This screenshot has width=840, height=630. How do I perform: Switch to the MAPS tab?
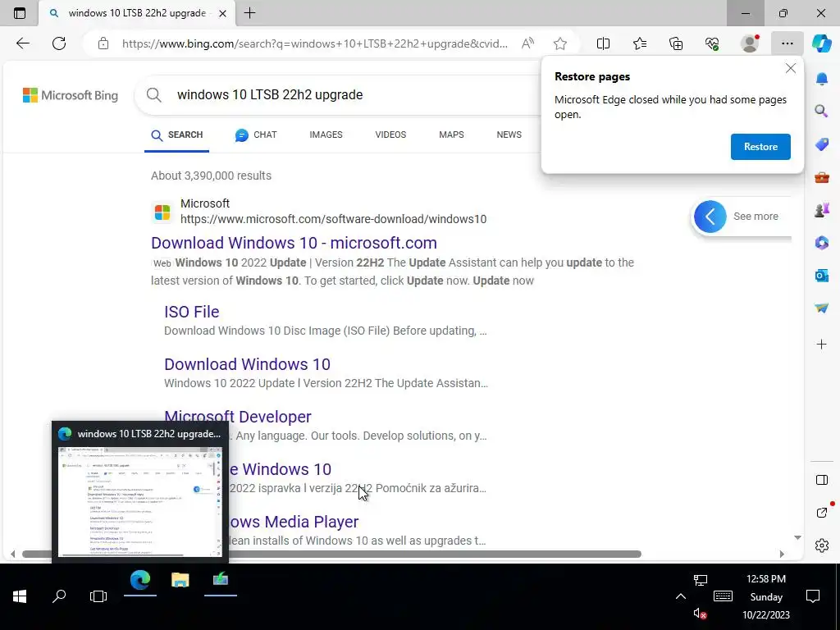click(451, 135)
